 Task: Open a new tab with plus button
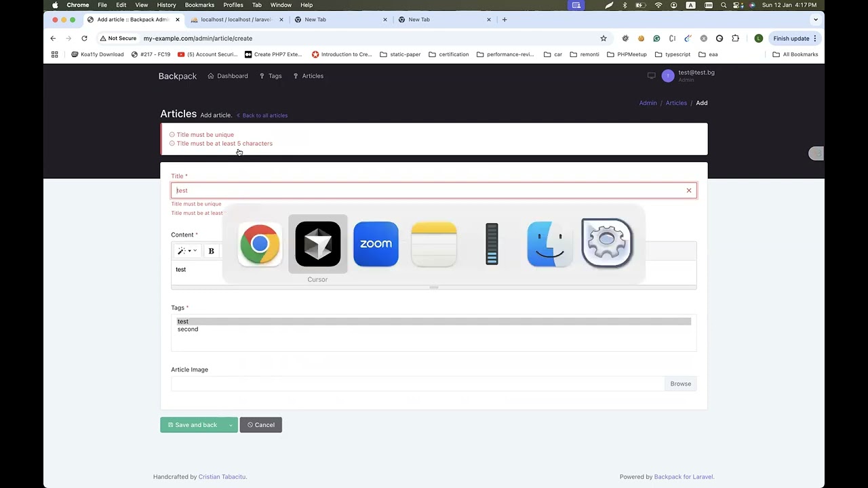[x=505, y=20]
